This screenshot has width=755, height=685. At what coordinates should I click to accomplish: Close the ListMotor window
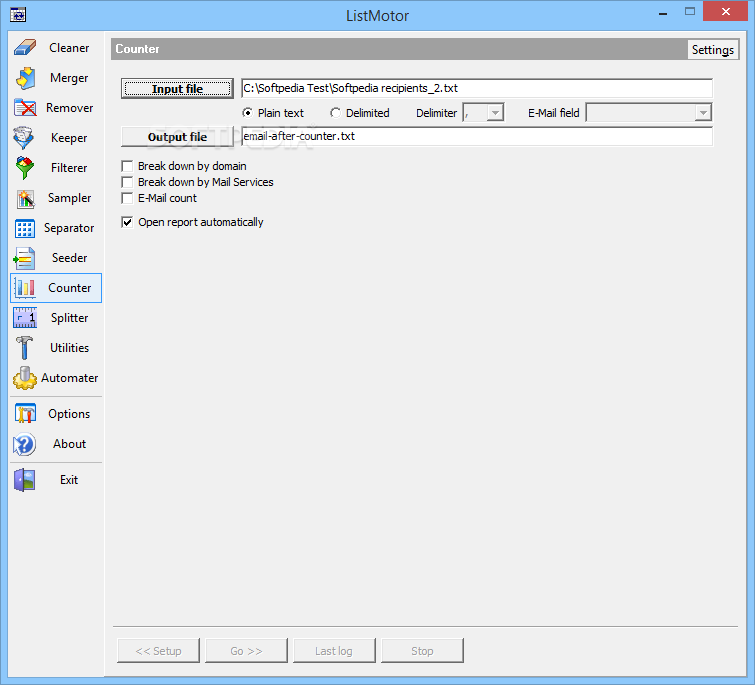[x=726, y=12]
